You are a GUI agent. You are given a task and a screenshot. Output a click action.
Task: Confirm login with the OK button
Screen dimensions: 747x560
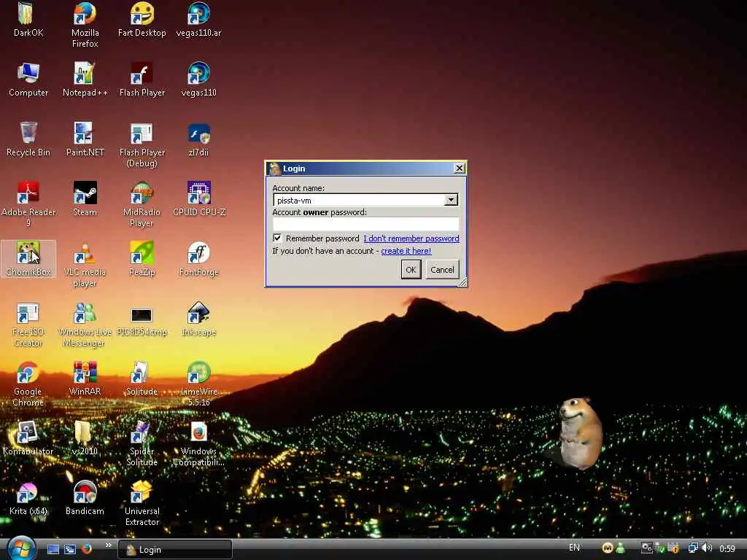tap(411, 270)
